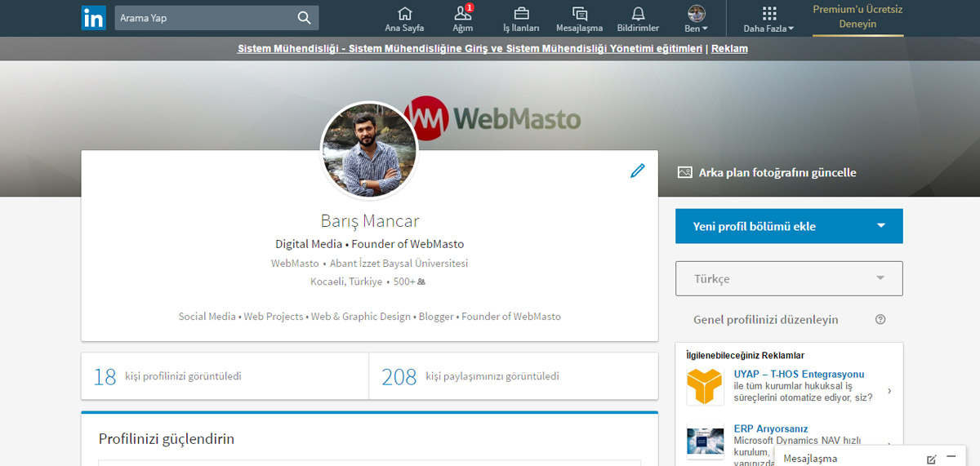Click Arka plan fotoğrafını güncelle
Viewport: 980px width, 466px height.
click(x=777, y=172)
